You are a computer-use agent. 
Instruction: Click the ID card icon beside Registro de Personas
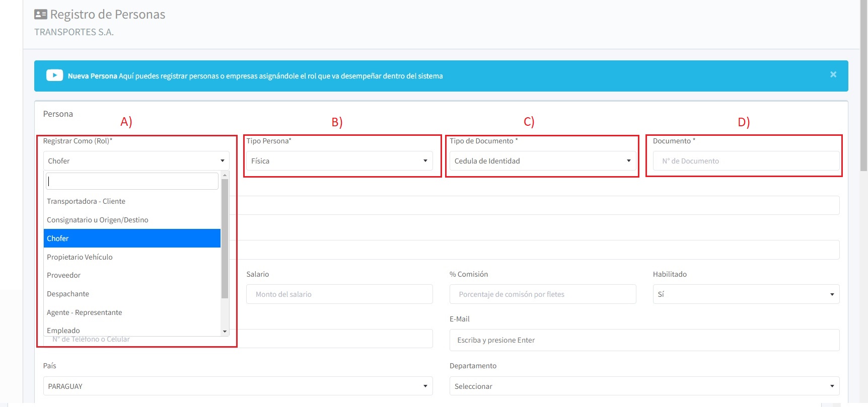pos(41,15)
